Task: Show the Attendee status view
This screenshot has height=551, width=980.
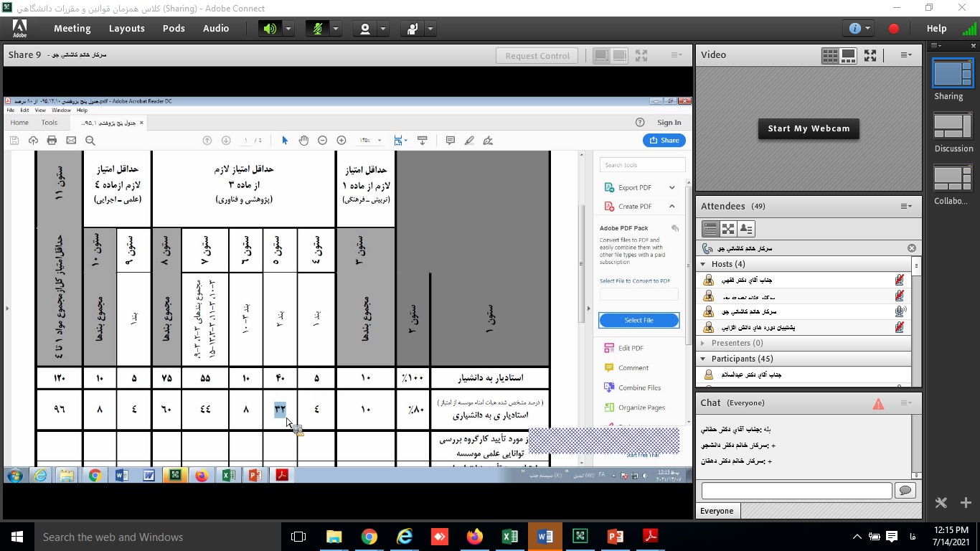Action: click(x=746, y=229)
